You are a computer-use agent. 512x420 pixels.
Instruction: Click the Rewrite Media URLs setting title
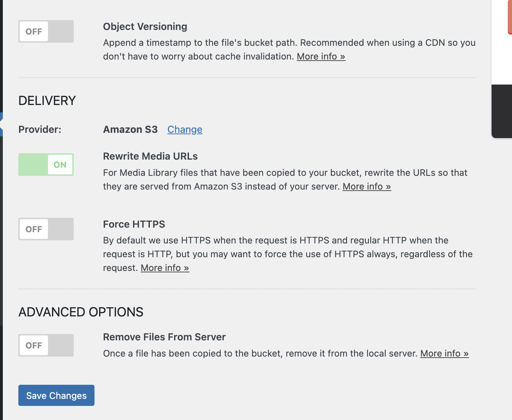pos(150,156)
